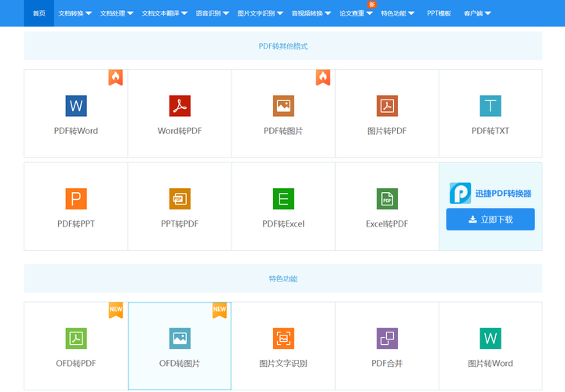
Task: Click the 图片转Word icon
Action: point(490,339)
